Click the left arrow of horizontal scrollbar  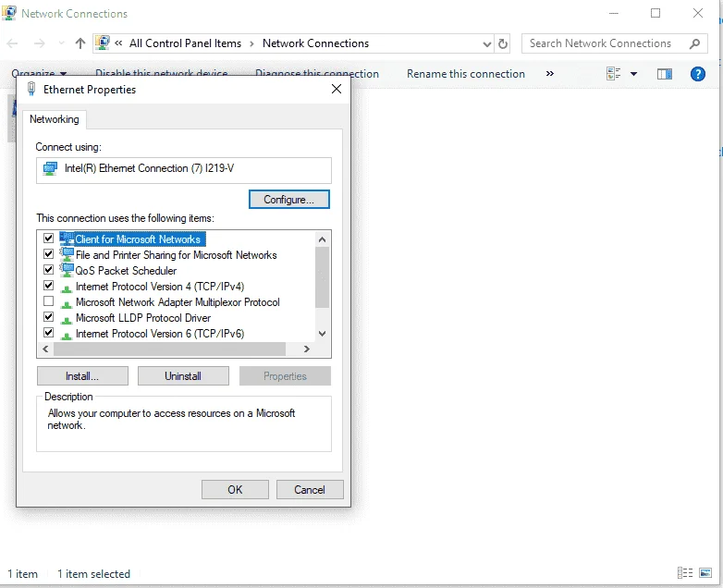(45, 349)
